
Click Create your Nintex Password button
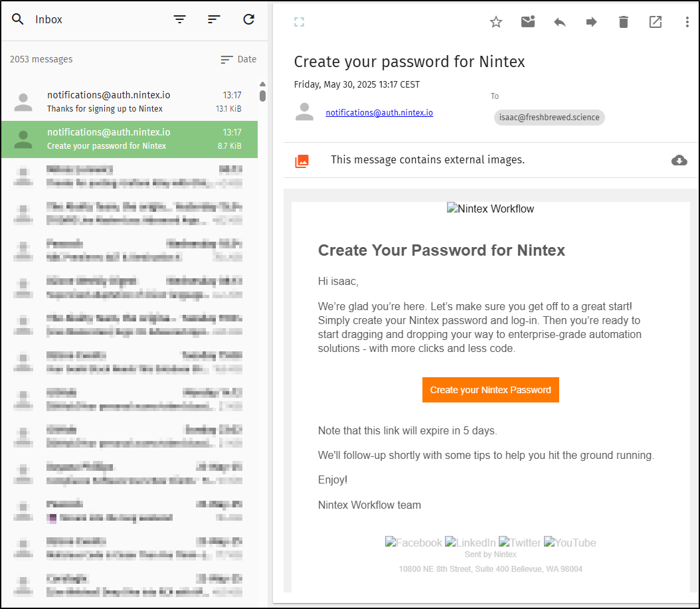click(x=491, y=390)
